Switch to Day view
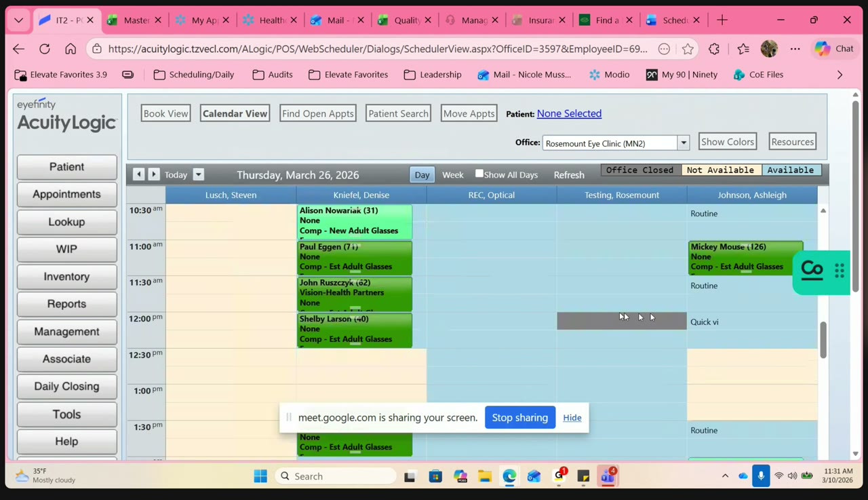This screenshot has height=500, width=868. 422,174
